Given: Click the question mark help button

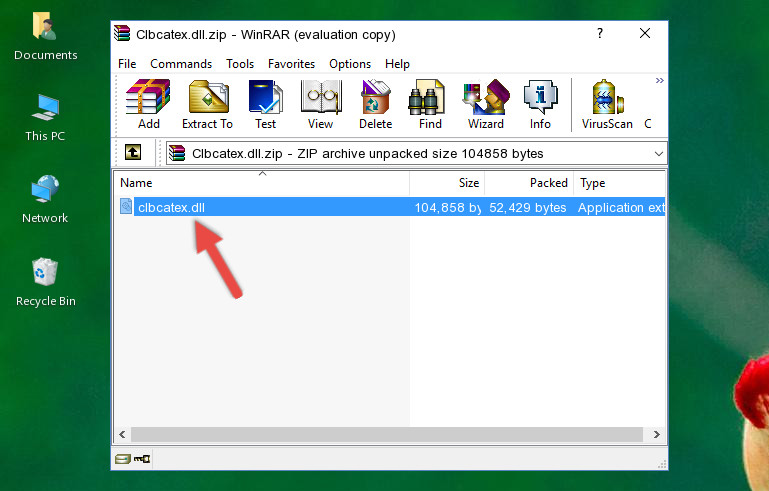Looking at the screenshot, I should tap(600, 33).
